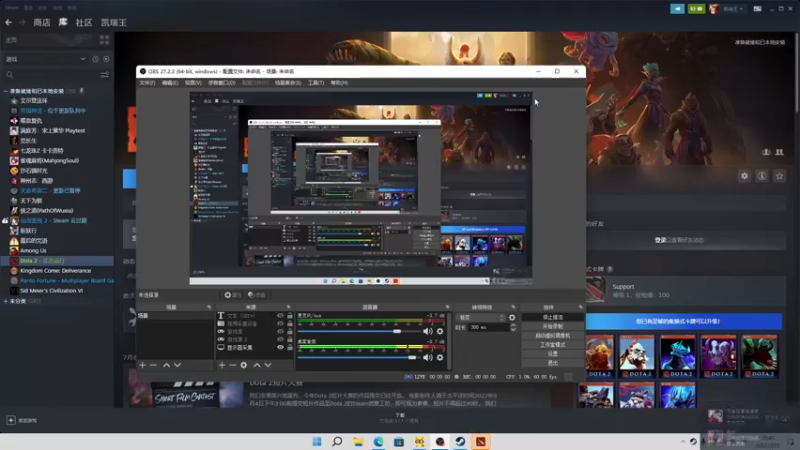Open Steam library grid view icon
The image size is (800, 450).
105,40
